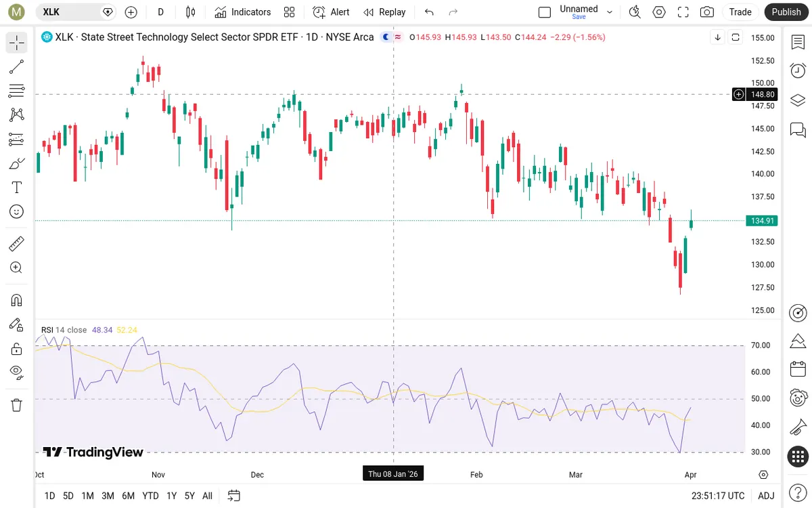The width and height of the screenshot is (812, 508).
Task: Select the text annotation tool
Action: (x=17, y=188)
